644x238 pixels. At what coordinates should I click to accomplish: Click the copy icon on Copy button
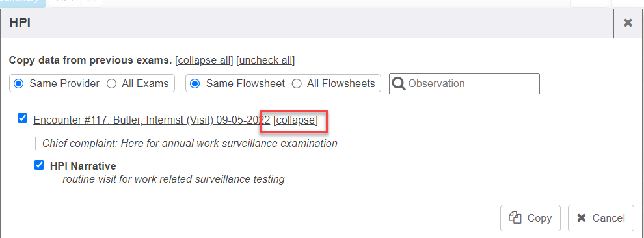pos(515,217)
